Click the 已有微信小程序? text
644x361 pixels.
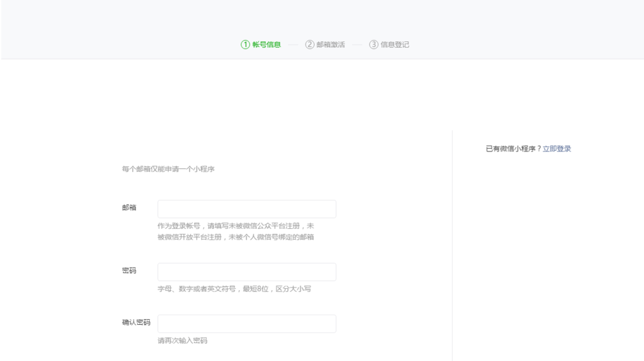point(513,149)
